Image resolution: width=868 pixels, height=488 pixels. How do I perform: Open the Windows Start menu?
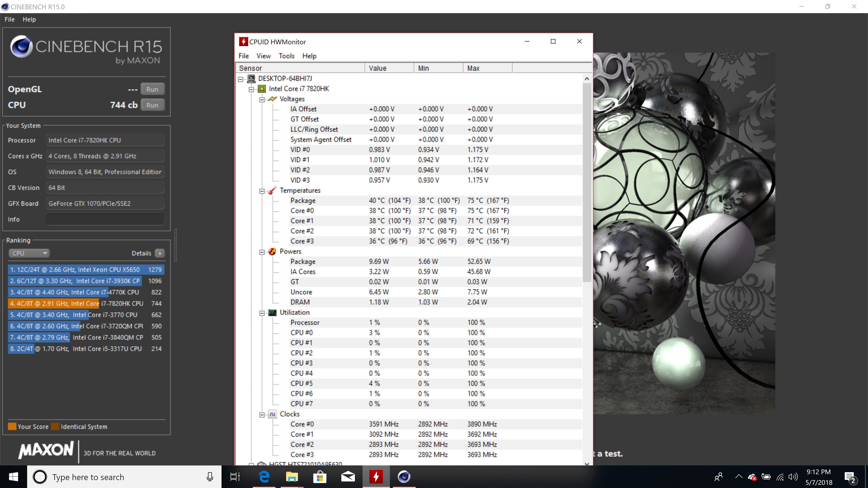pyautogui.click(x=14, y=476)
